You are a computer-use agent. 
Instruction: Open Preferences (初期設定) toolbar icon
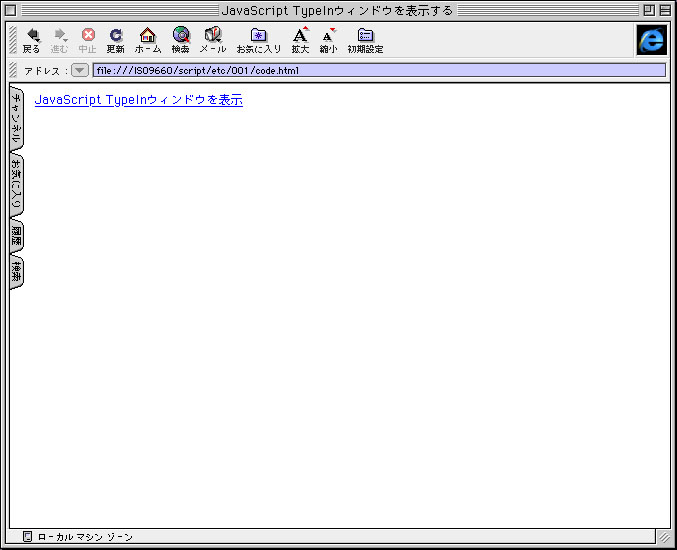click(365, 39)
